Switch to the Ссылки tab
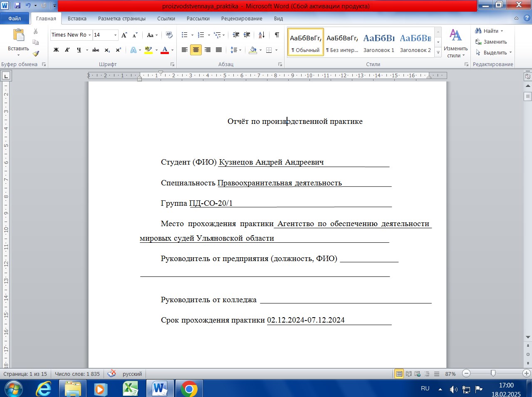Image resolution: width=532 pixels, height=397 pixels. tap(166, 18)
